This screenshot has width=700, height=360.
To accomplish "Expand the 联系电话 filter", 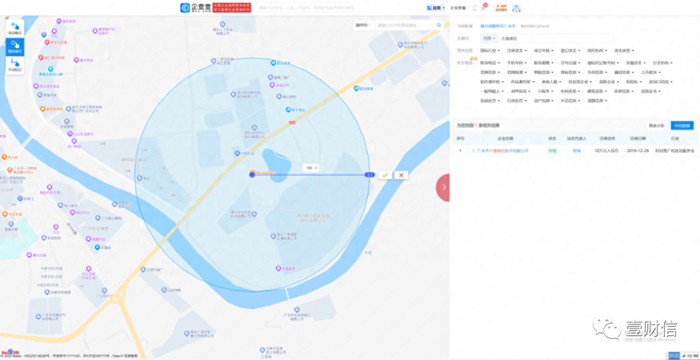I will click(490, 63).
